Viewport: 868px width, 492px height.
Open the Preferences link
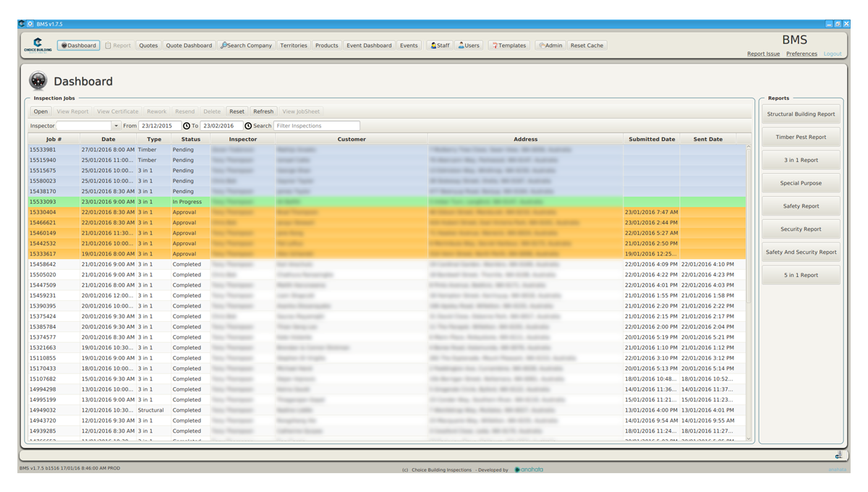[x=801, y=54]
